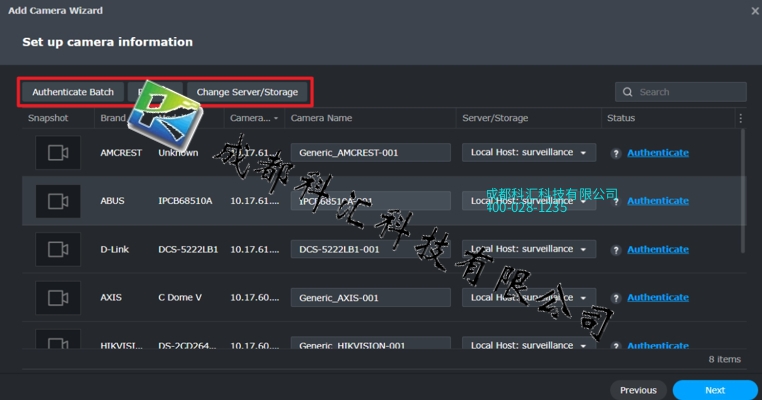Click the Change Server/Storage button

pos(247,92)
